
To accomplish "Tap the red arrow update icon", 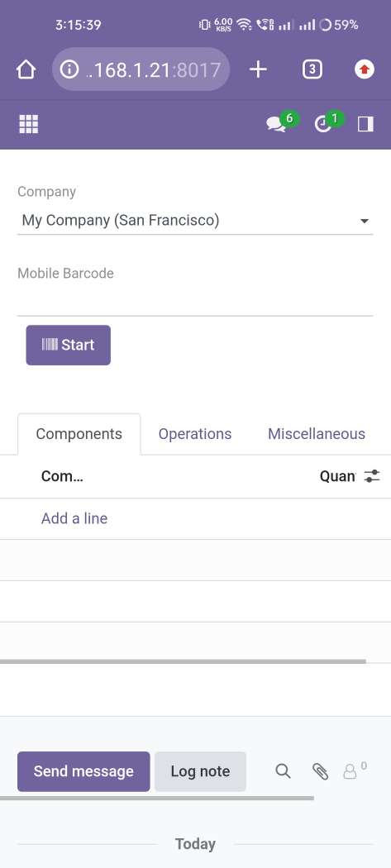I will pyautogui.click(x=365, y=69).
